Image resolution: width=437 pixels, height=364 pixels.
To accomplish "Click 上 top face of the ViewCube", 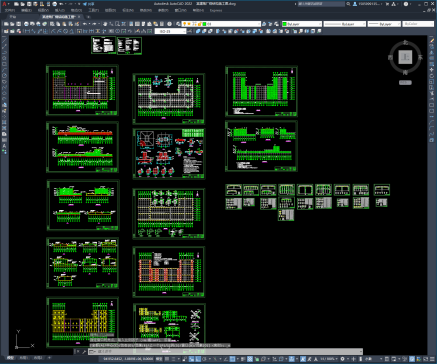I will [x=406, y=57].
